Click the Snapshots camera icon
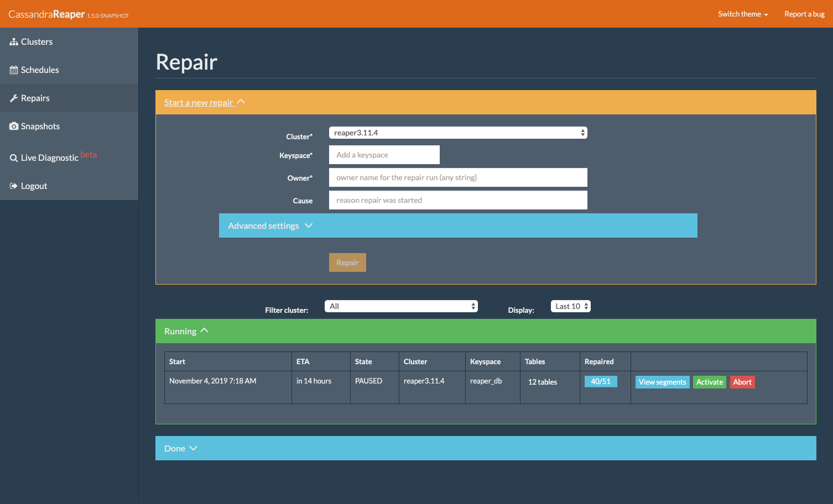This screenshot has width=833, height=504. point(14,127)
